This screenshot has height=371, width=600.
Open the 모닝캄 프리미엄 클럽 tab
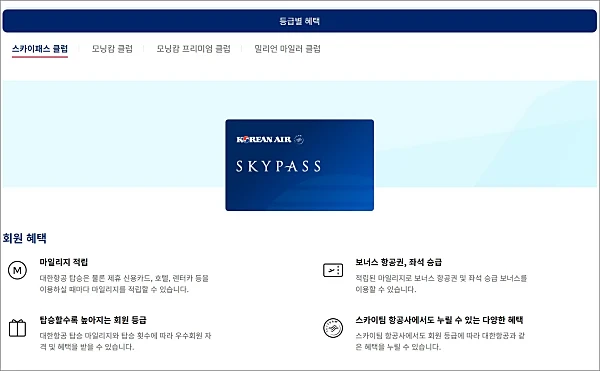tap(193, 49)
